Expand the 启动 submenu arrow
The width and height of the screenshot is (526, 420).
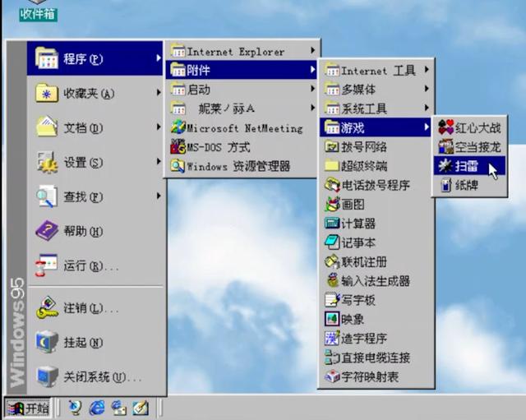coord(312,89)
